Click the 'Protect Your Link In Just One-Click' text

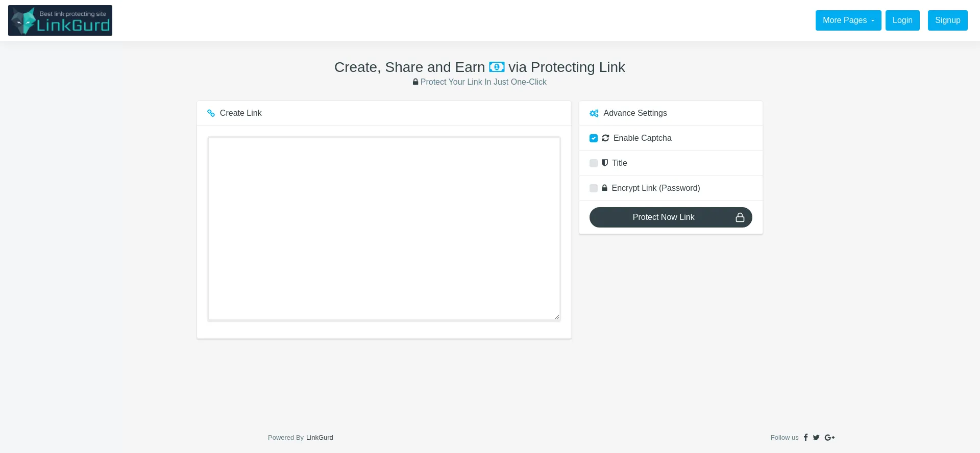tap(483, 82)
